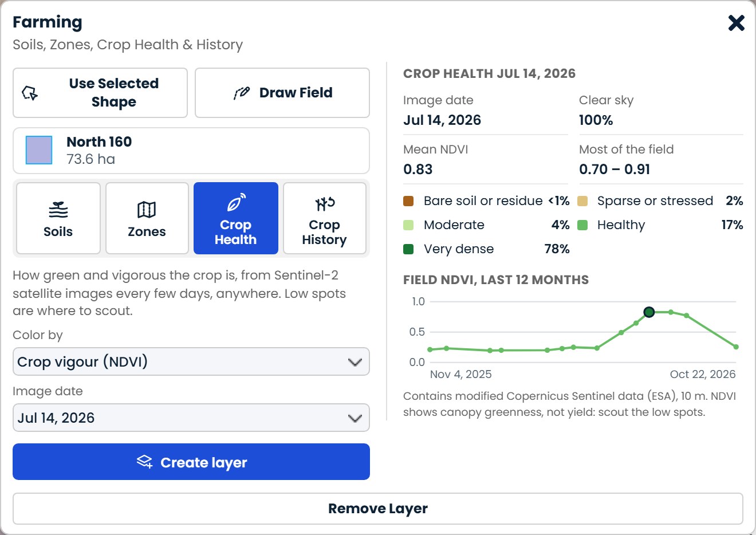Click the 0.70 – 0.91 range value
This screenshot has height=535, width=756.
615,170
